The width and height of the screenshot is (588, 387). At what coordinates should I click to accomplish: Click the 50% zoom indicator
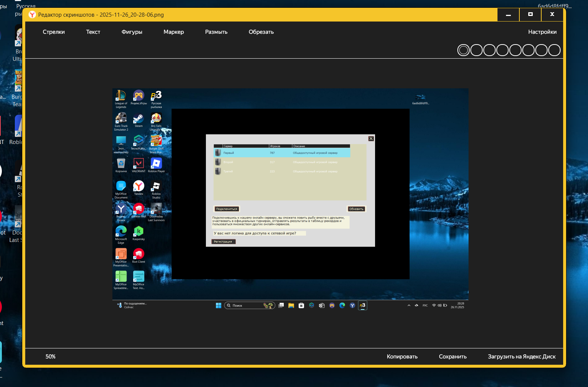tap(50, 357)
